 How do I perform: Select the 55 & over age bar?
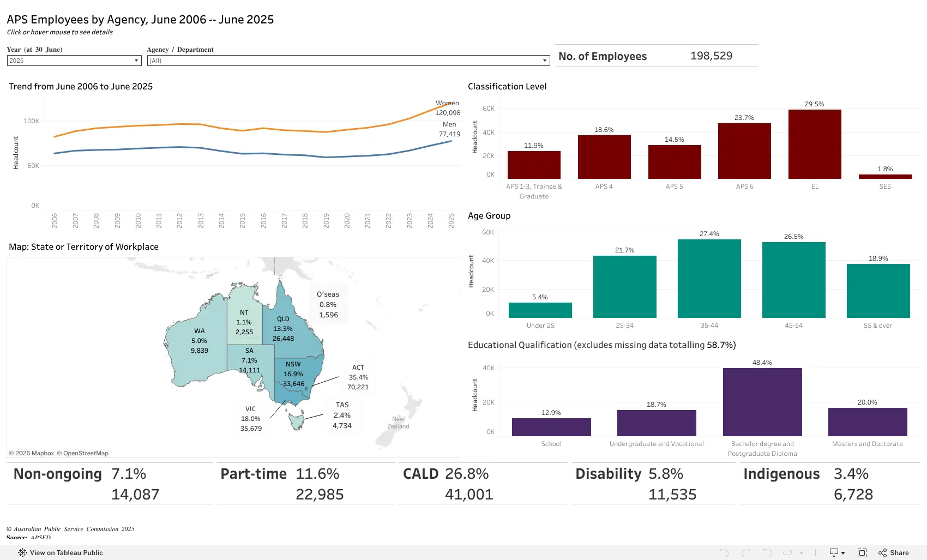coord(878,291)
